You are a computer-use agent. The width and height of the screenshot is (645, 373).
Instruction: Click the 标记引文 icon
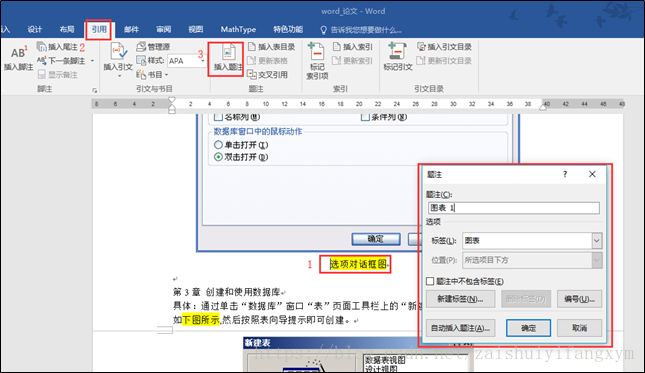[x=397, y=57]
